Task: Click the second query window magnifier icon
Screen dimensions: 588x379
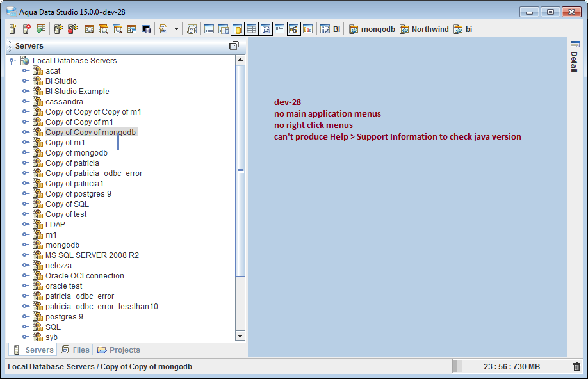Action: [x=104, y=29]
